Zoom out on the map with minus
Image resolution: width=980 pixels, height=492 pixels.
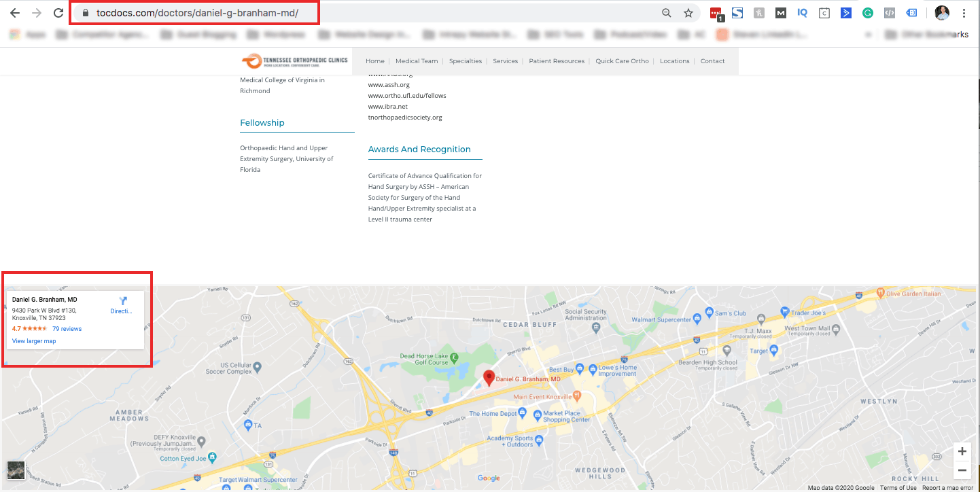[962, 470]
